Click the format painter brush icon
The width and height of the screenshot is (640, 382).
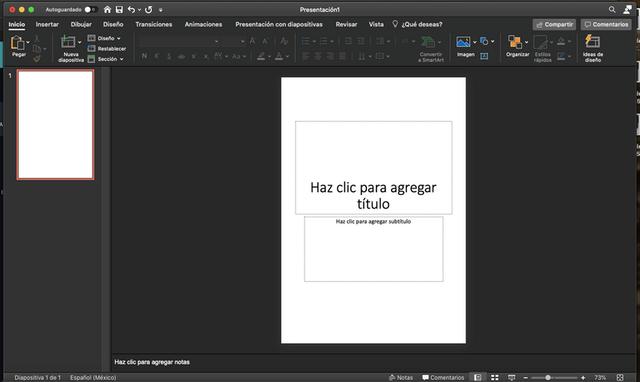[37, 59]
